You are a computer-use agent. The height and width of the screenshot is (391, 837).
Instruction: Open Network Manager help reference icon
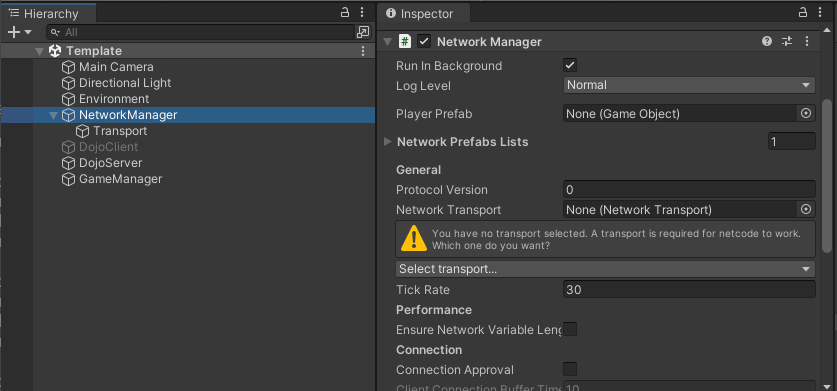(767, 41)
